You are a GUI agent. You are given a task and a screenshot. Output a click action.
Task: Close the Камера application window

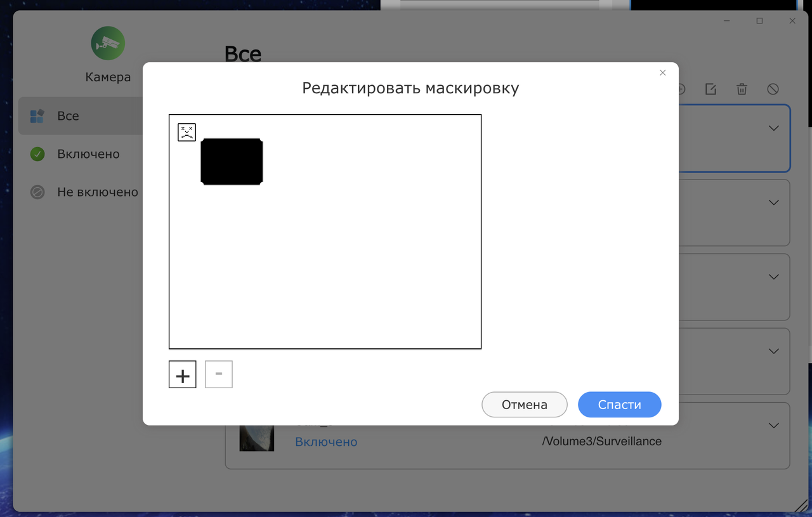(x=792, y=21)
